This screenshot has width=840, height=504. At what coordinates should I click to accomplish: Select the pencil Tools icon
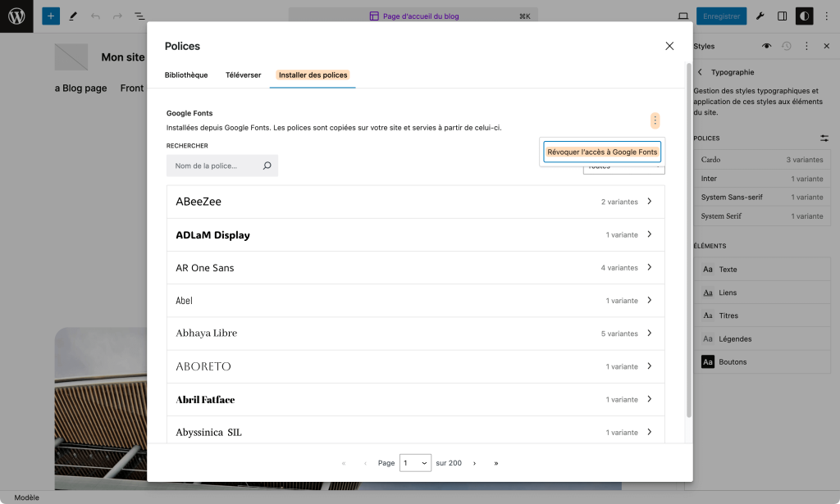(73, 16)
